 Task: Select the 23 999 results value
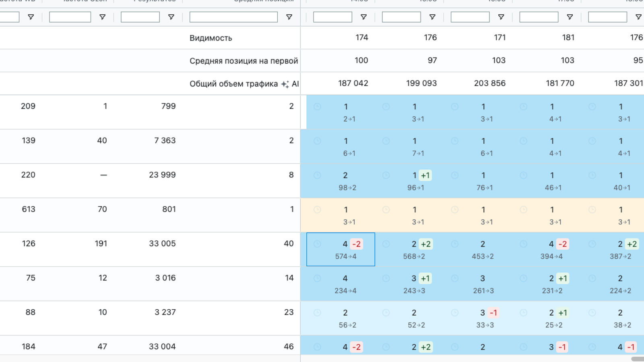(162, 175)
